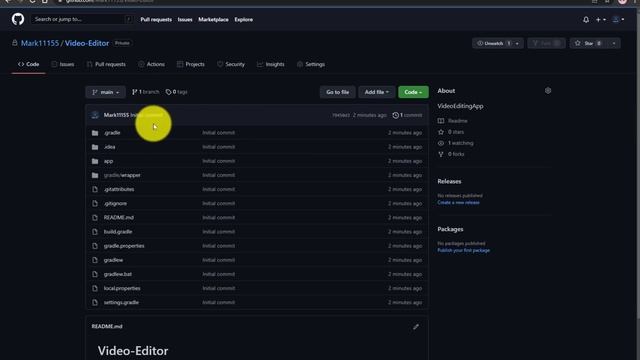The width and height of the screenshot is (640, 360).
Task: Open Issues in top navigation
Action: [185, 20]
